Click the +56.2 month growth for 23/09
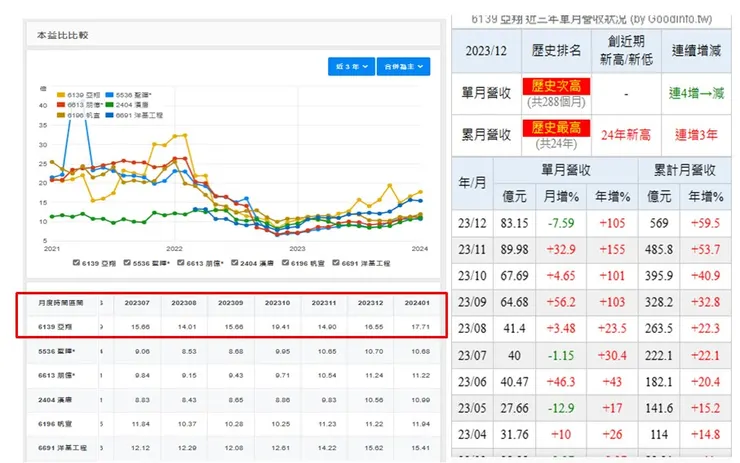 pyautogui.click(x=561, y=302)
